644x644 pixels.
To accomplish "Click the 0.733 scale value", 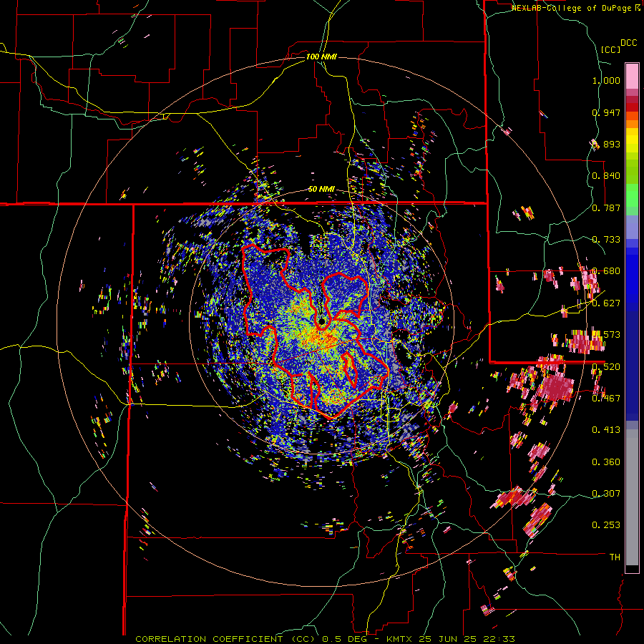I will pyautogui.click(x=606, y=240).
